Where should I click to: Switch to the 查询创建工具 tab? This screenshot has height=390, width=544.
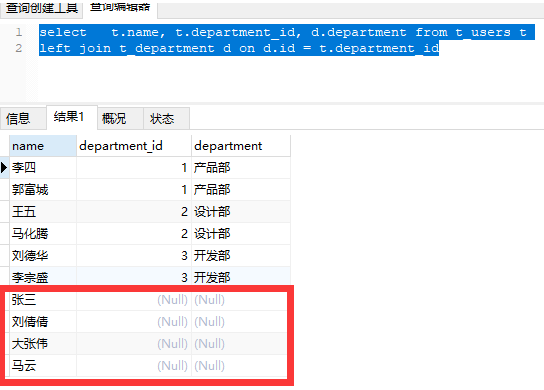tap(41, 8)
